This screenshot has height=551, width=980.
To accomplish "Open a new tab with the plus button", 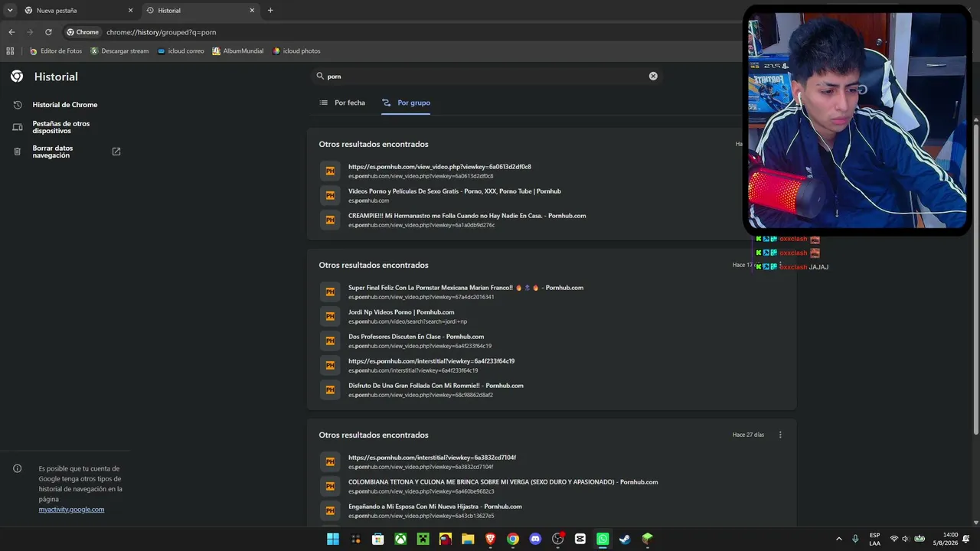I will (x=270, y=10).
